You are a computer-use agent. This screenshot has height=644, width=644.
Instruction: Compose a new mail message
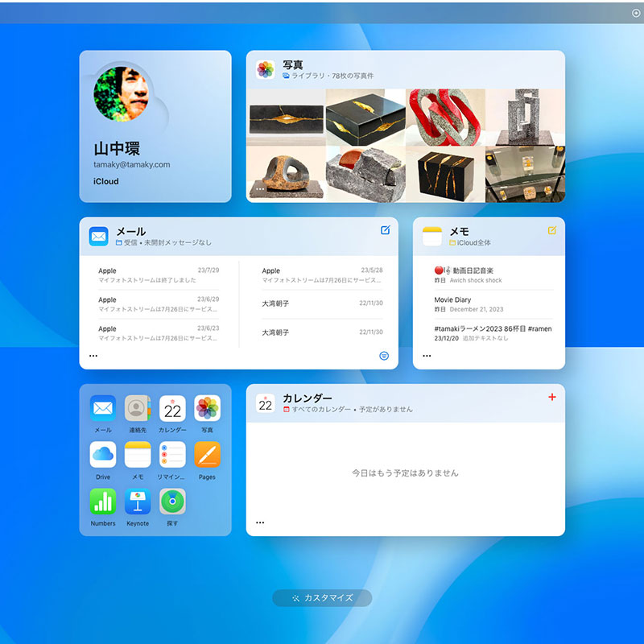(x=386, y=230)
